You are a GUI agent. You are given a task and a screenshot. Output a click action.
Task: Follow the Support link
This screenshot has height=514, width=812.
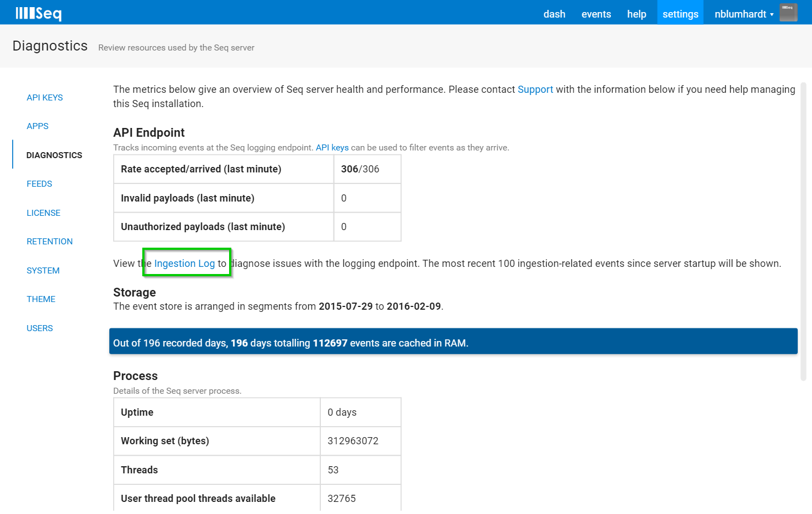535,90
